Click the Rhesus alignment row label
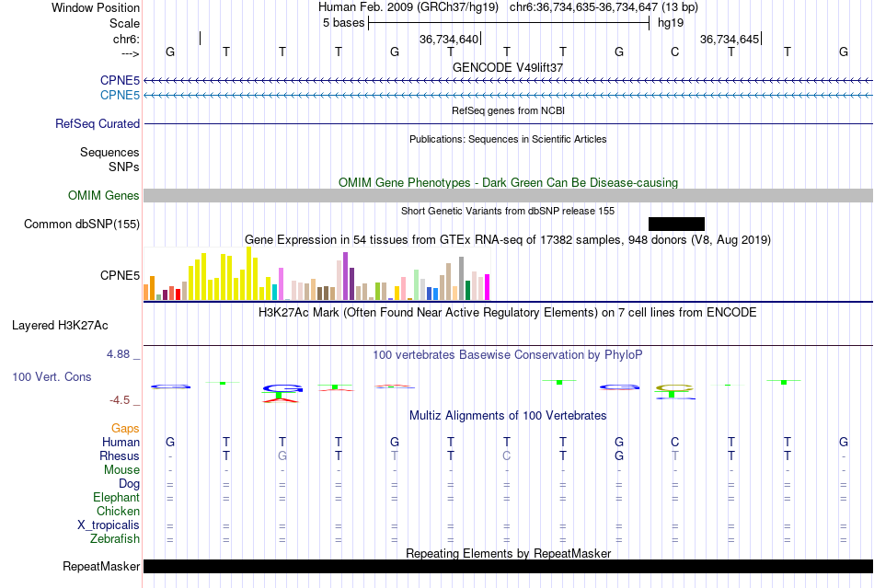The width and height of the screenshot is (874, 588). coord(120,455)
